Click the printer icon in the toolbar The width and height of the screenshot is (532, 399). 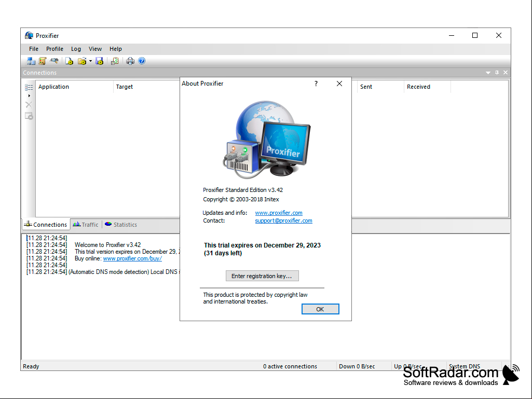tap(130, 61)
